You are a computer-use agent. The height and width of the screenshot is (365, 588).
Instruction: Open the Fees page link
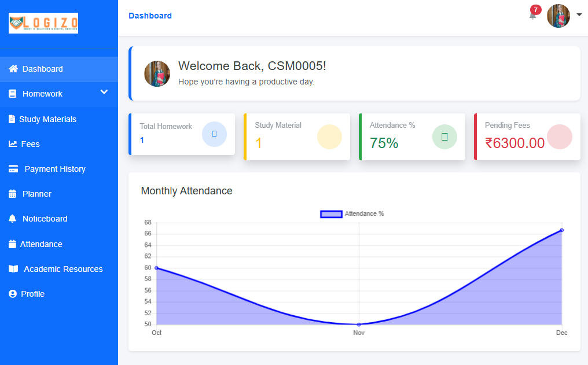(30, 144)
